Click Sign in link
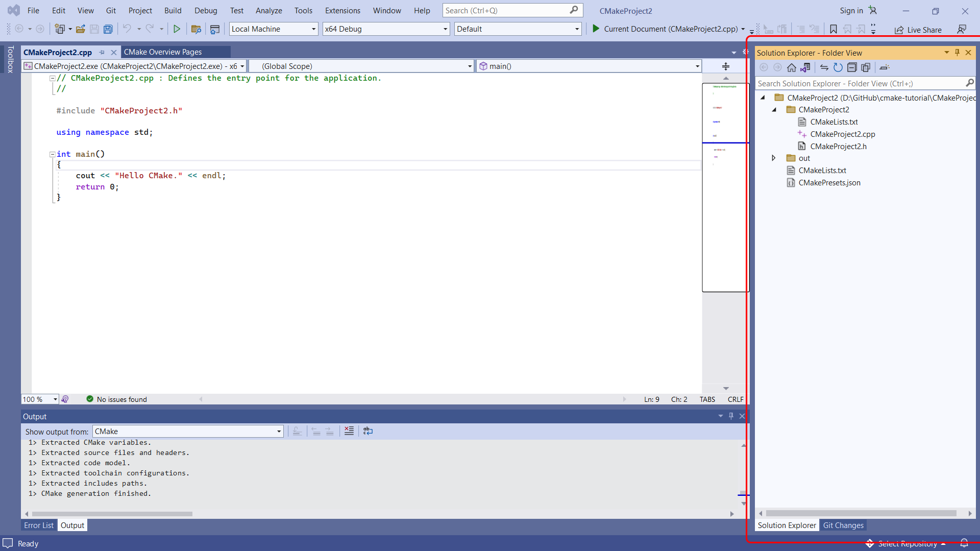The width and height of the screenshot is (980, 551). pyautogui.click(x=851, y=10)
